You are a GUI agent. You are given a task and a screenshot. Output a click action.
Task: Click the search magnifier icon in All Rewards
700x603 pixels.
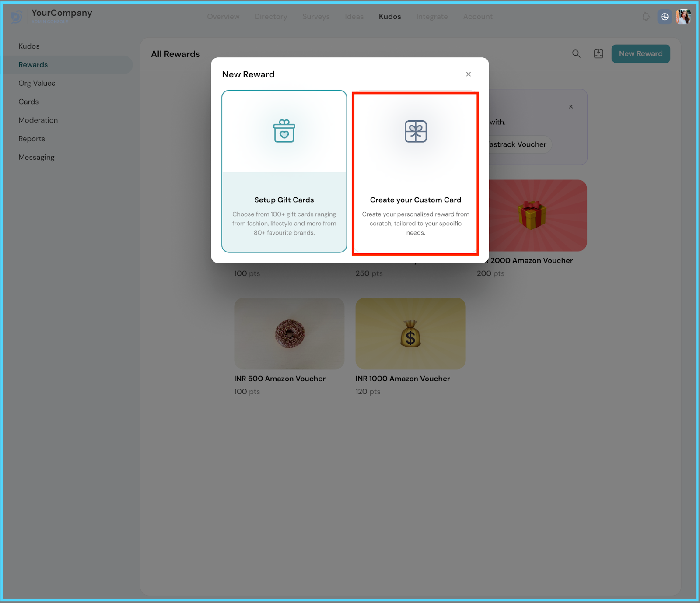576,53
